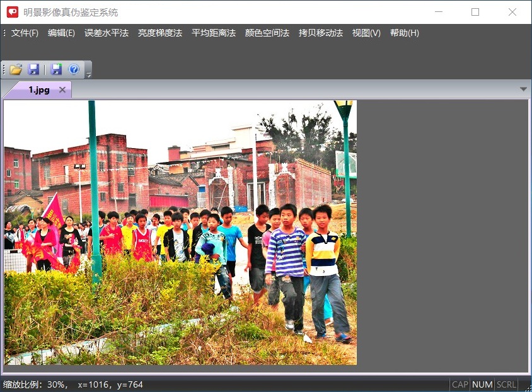
Task: Click the toolbar drag handle dots
Action: pyautogui.click(x=4, y=69)
